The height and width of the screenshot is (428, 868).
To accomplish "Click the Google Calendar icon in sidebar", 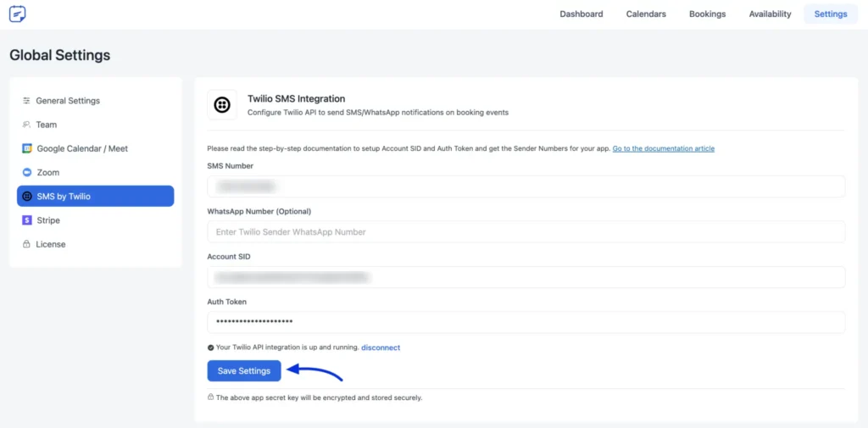I will coord(27,148).
